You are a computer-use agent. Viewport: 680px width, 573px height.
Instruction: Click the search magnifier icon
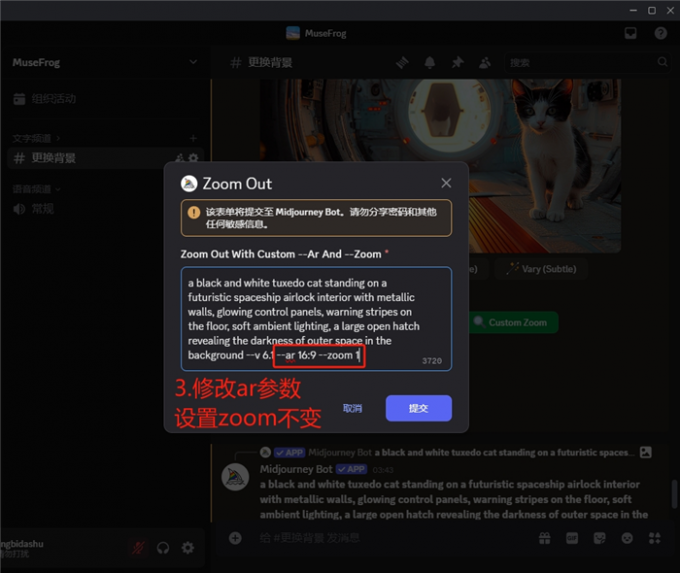pyautogui.click(x=662, y=62)
